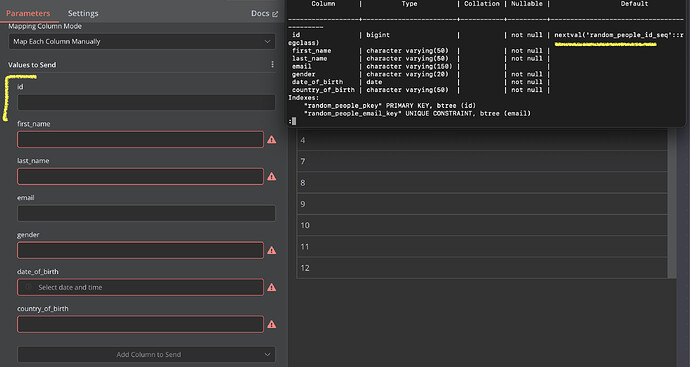Click the gender warning icon
Viewport: 690px width, 367px height.
(272, 250)
